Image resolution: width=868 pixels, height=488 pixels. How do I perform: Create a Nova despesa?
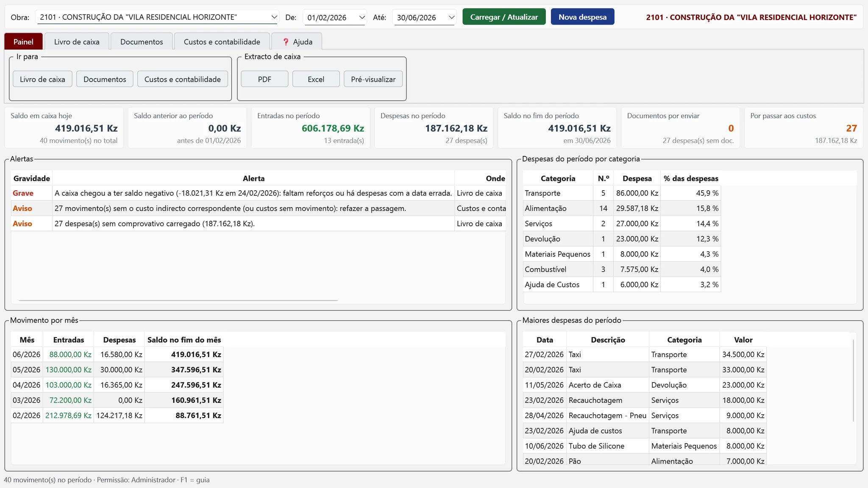pos(582,17)
